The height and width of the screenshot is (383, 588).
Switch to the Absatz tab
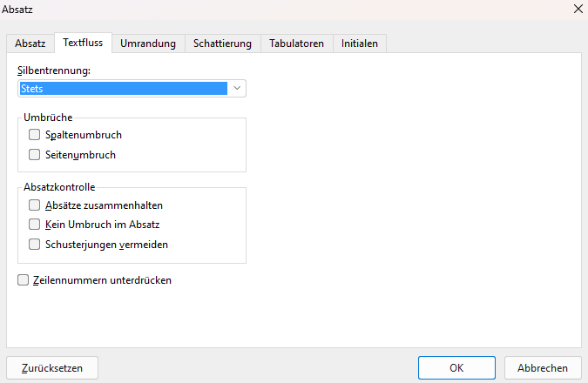click(30, 44)
